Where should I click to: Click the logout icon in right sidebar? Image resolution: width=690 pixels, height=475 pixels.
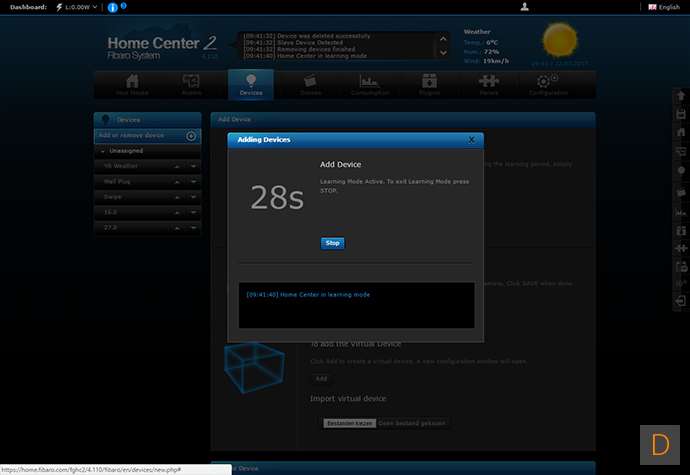coord(681,301)
